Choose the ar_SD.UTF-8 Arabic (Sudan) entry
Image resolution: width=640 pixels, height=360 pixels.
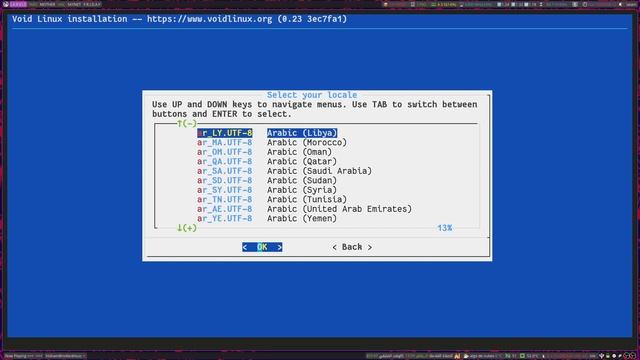pos(267,180)
